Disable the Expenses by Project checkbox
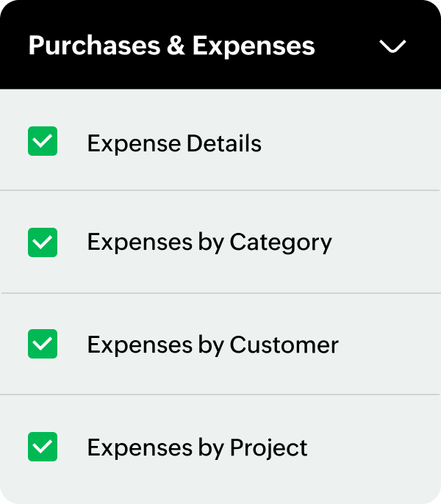Image resolution: width=441 pixels, height=504 pixels. click(x=43, y=446)
